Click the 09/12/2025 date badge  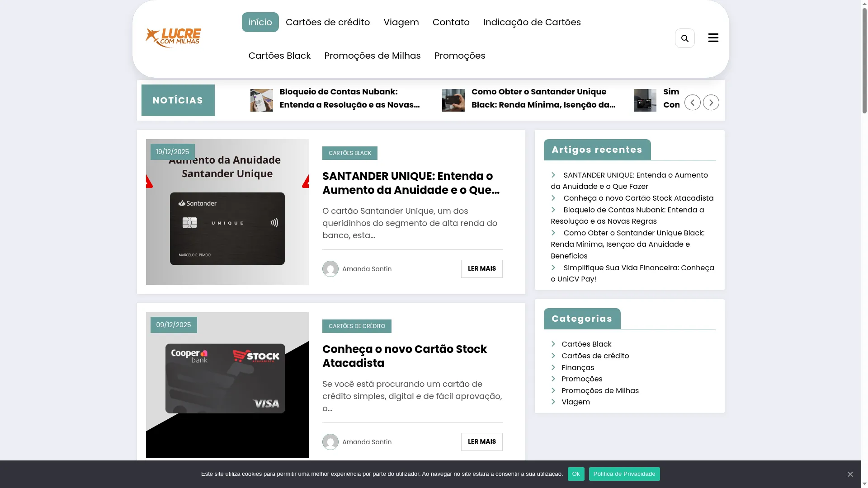[x=174, y=325]
